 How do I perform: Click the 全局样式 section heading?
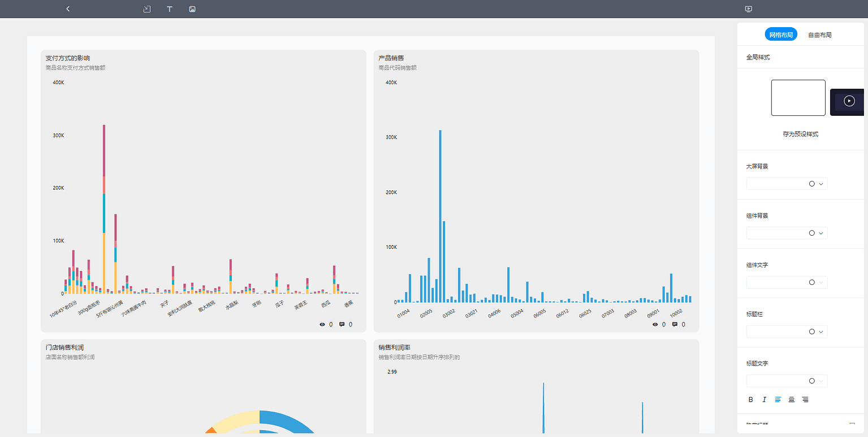(758, 57)
